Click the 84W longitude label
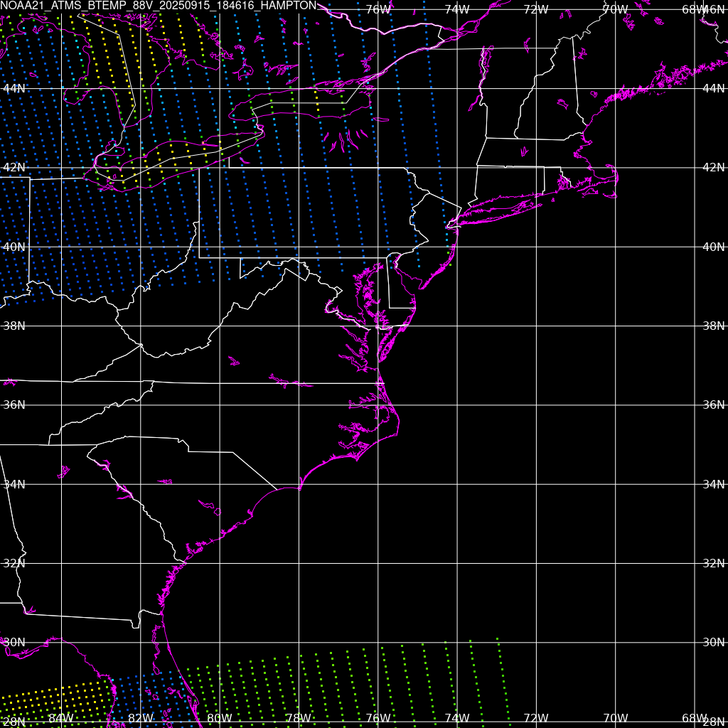 pos(61,718)
